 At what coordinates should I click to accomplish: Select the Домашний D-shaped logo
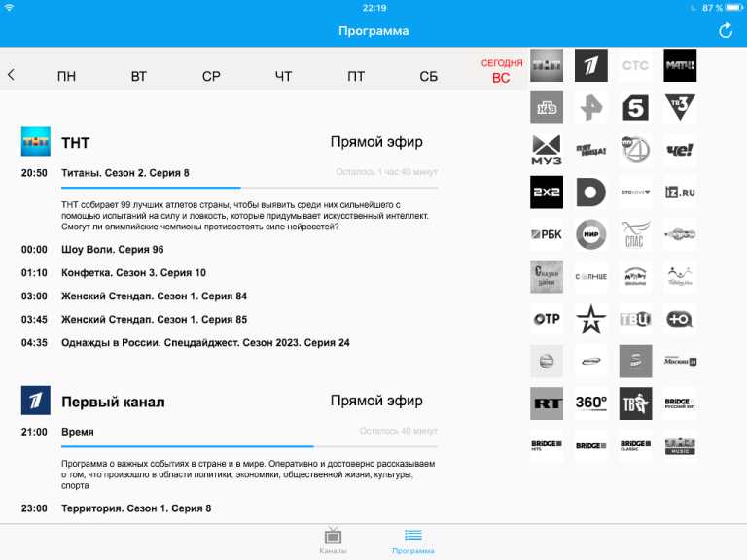tap(590, 192)
